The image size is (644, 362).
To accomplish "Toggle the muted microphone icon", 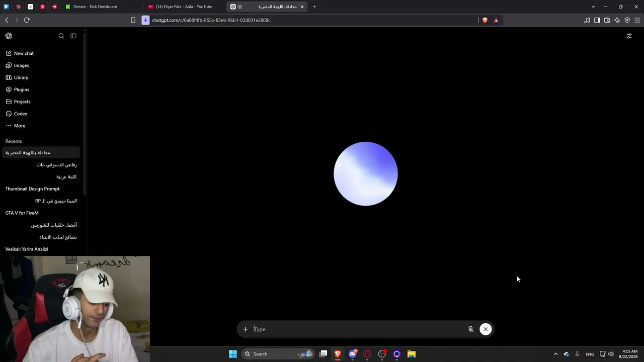I will (471, 329).
